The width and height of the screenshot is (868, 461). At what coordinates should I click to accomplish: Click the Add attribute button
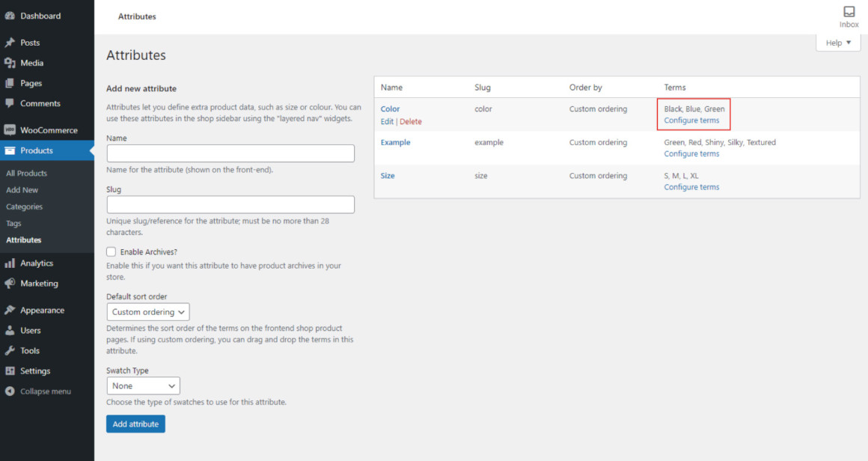click(x=135, y=424)
